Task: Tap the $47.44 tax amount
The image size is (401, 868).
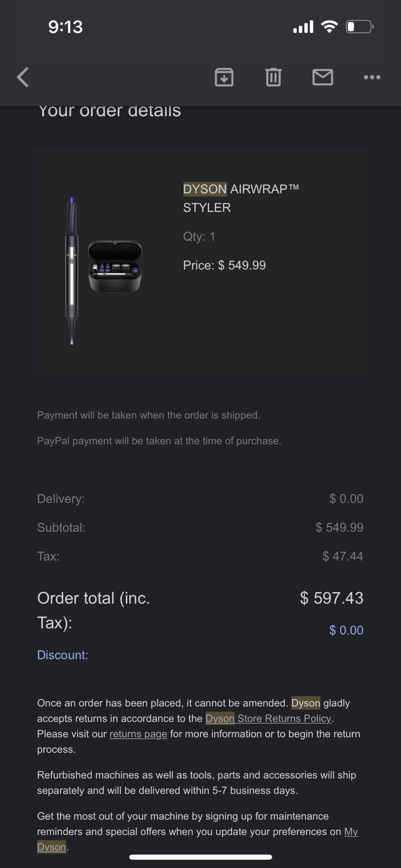Action: pos(343,556)
